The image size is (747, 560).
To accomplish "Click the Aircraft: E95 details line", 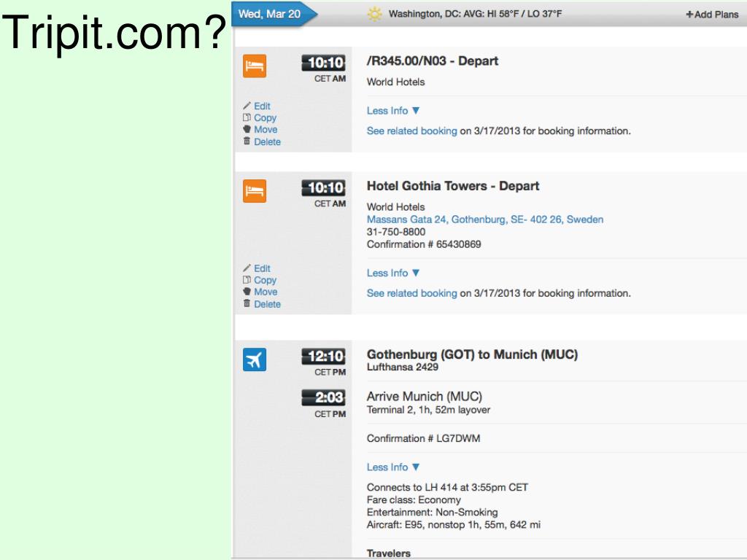I will pos(453,525).
